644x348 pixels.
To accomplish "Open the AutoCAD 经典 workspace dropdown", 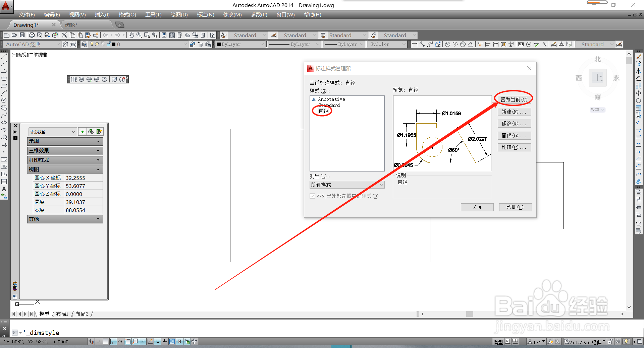I will coord(32,44).
